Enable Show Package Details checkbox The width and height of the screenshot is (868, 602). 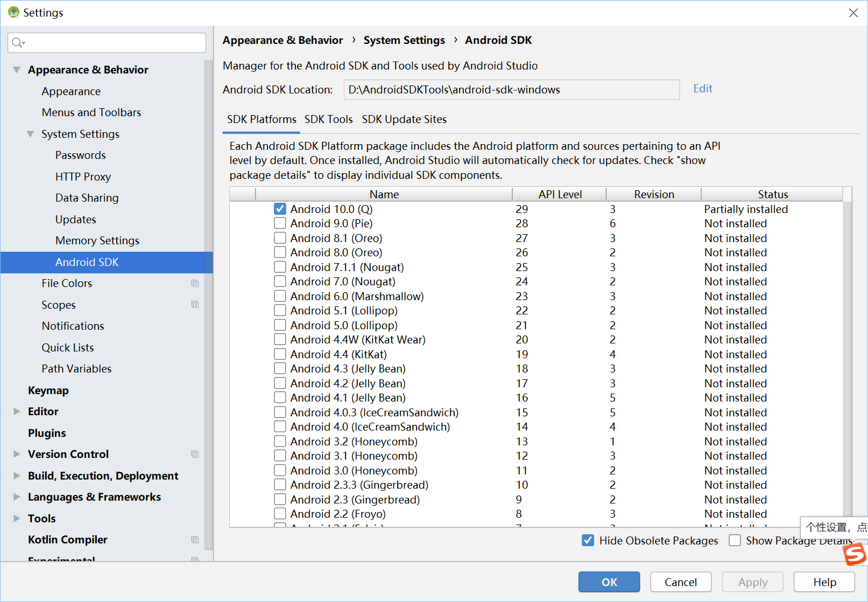tap(735, 540)
